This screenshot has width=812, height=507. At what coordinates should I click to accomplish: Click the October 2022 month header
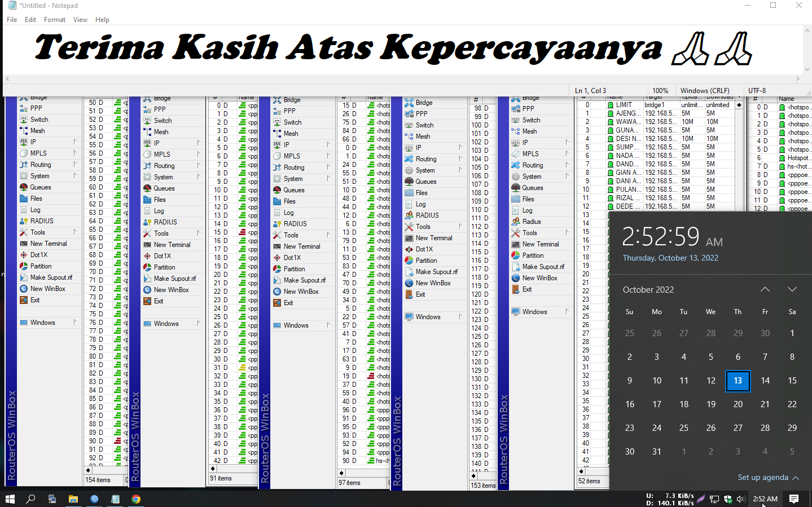[648, 290]
